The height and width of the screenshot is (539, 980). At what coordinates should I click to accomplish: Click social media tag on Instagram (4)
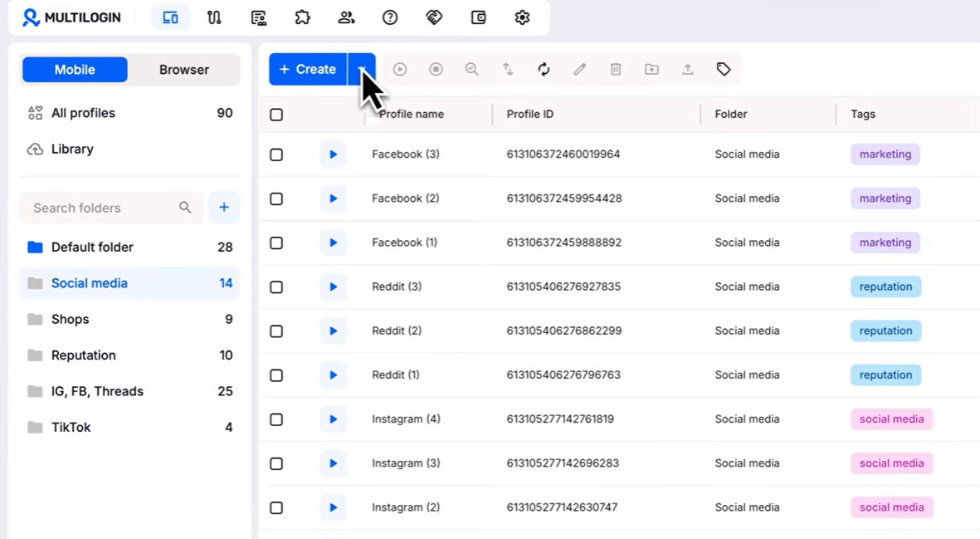pos(891,419)
